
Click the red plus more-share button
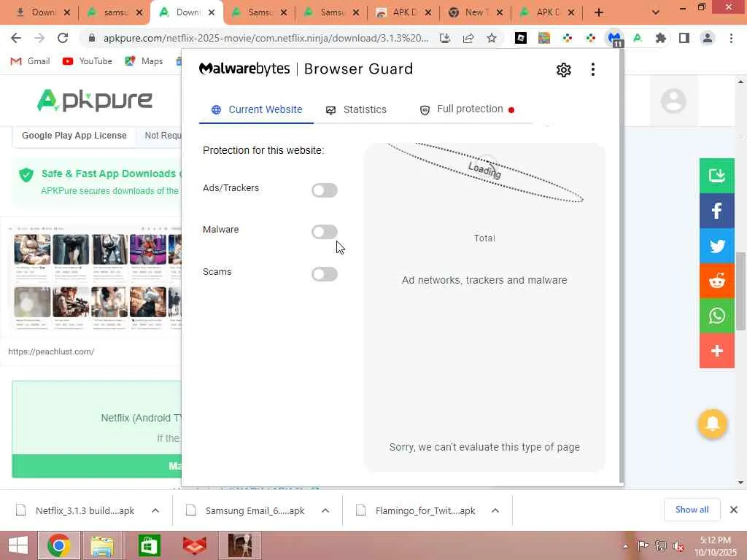pos(716,351)
